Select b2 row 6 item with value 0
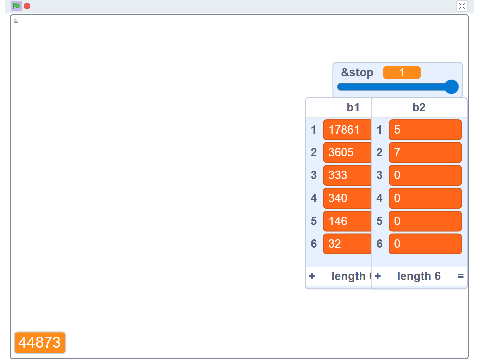This screenshot has width=480, height=360. click(x=425, y=244)
